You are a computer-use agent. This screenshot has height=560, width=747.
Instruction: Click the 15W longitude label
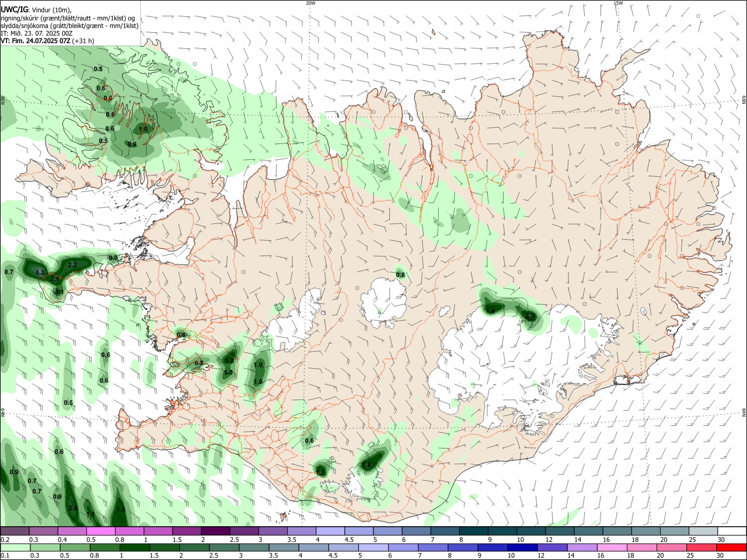pos(617,3)
